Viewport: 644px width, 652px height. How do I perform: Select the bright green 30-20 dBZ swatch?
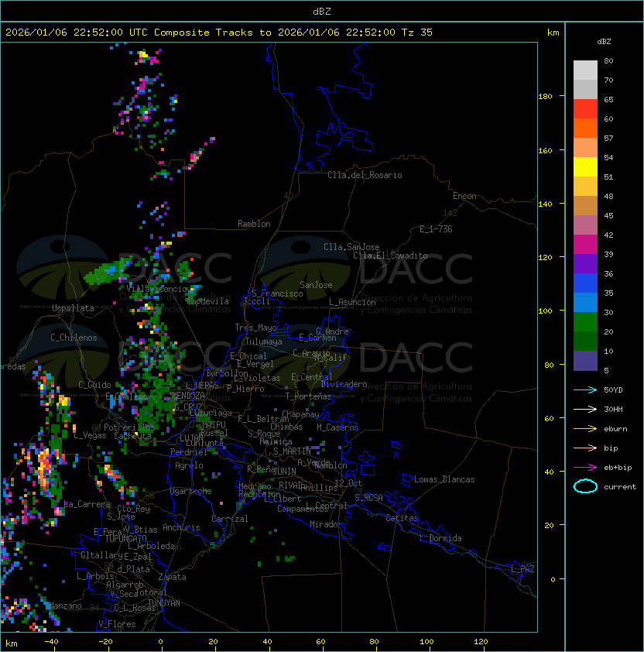click(x=585, y=322)
